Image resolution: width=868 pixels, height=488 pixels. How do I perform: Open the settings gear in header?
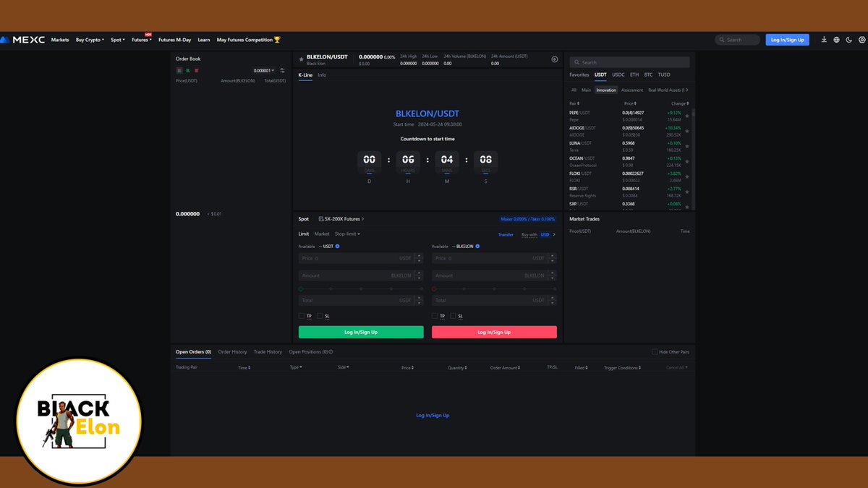(861, 40)
